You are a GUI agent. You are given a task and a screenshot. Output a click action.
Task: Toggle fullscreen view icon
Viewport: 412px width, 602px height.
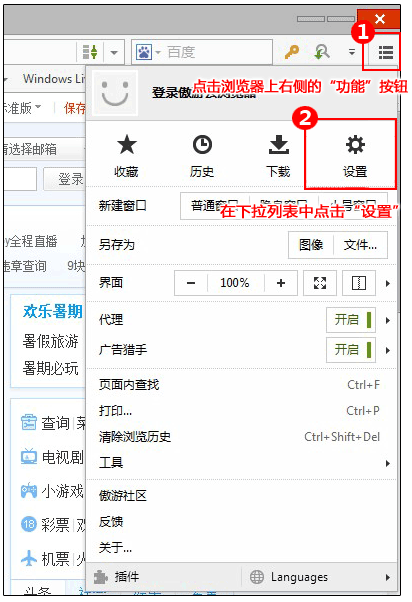pos(320,283)
